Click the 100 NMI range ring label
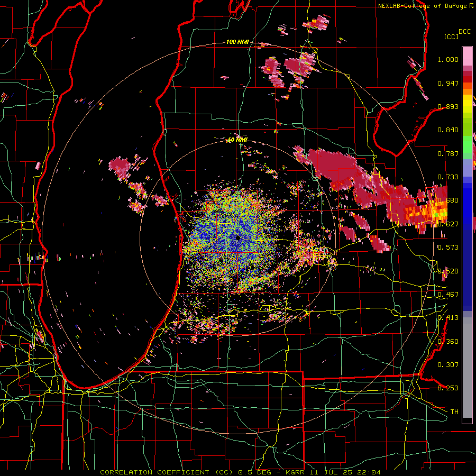 point(237,42)
